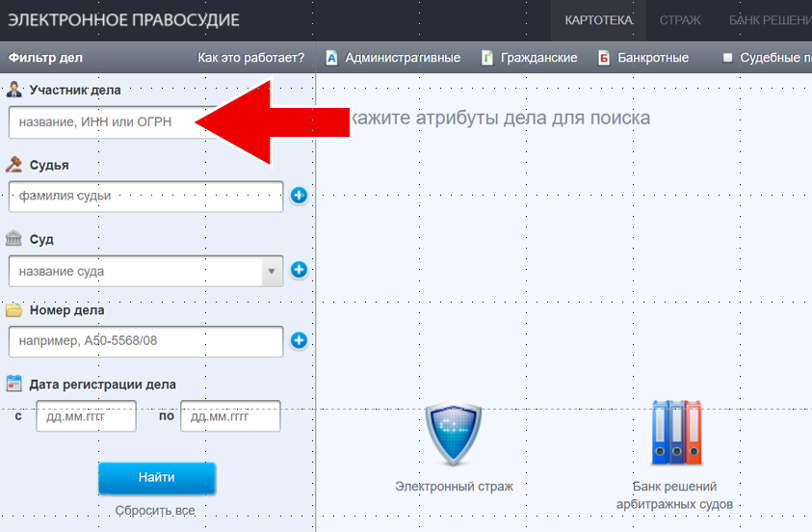Filter by Гражданские cases

tap(538, 58)
